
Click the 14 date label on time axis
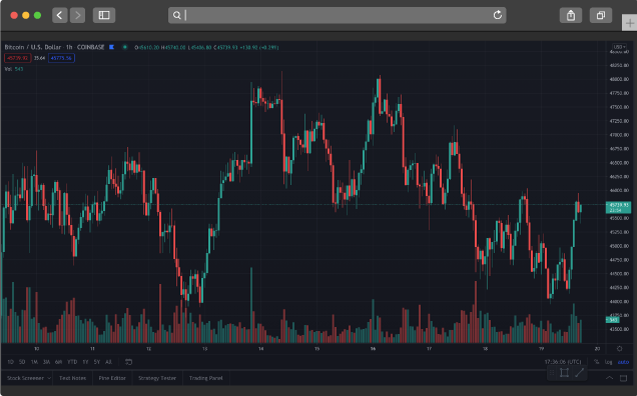261,348
